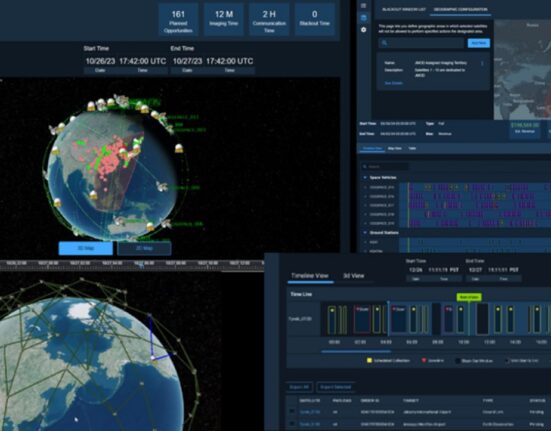The image size is (551, 431).
Task: Click start date 12/26 in bottom window
Action: [x=416, y=270]
